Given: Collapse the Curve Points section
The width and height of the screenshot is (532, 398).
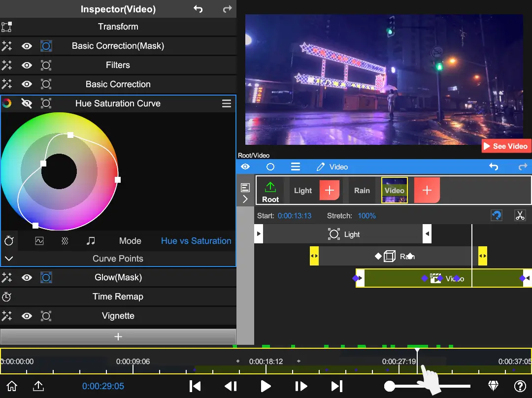Looking at the screenshot, I should (x=9, y=258).
